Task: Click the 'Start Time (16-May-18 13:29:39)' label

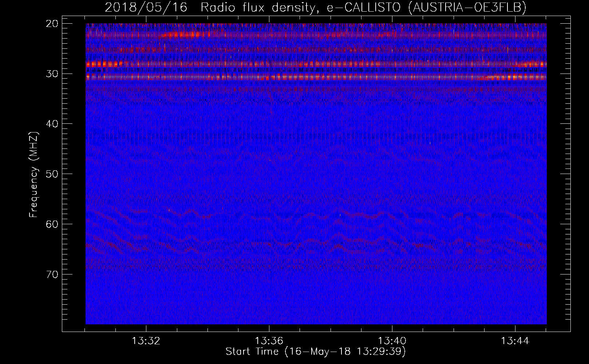Action: point(316,352)
